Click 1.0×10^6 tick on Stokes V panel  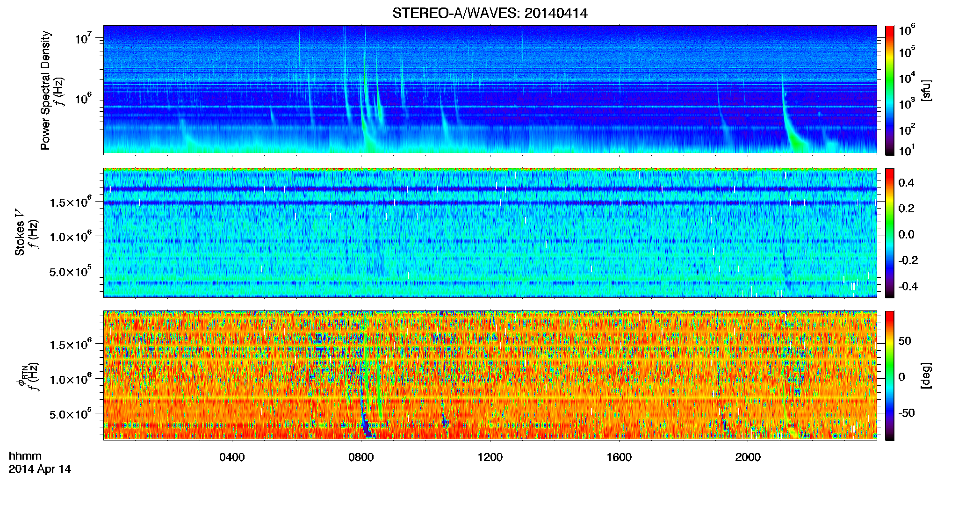point(70,236)
